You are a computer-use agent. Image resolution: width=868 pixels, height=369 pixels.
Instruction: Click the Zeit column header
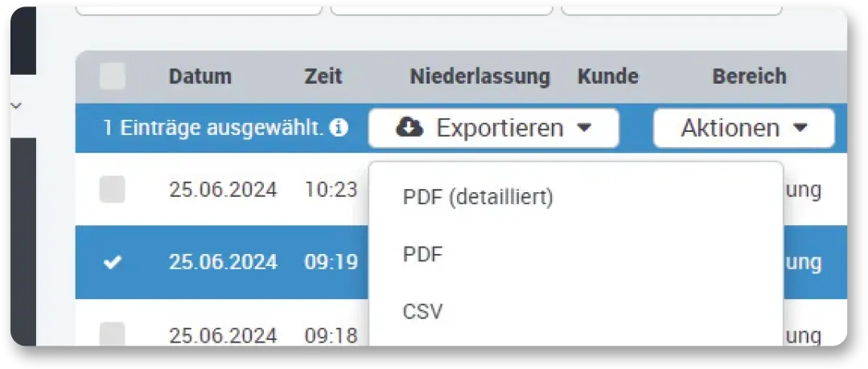click(323, 77)
